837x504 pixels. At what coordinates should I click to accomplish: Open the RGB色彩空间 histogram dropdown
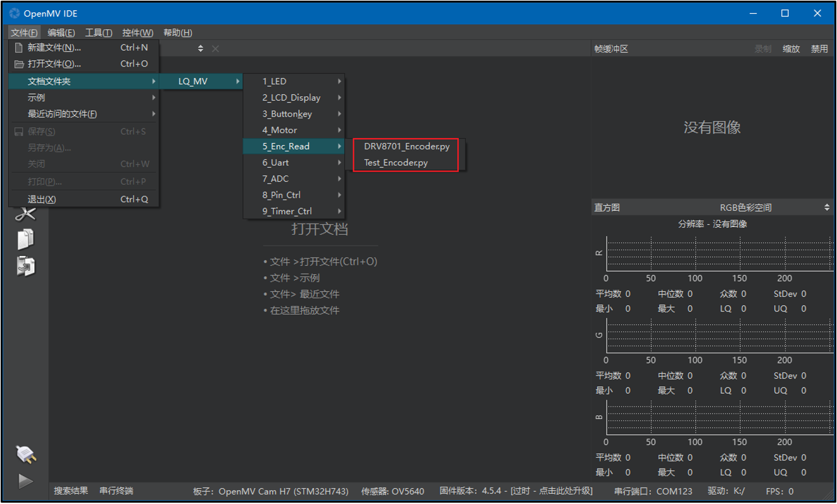tap(775, 207)
